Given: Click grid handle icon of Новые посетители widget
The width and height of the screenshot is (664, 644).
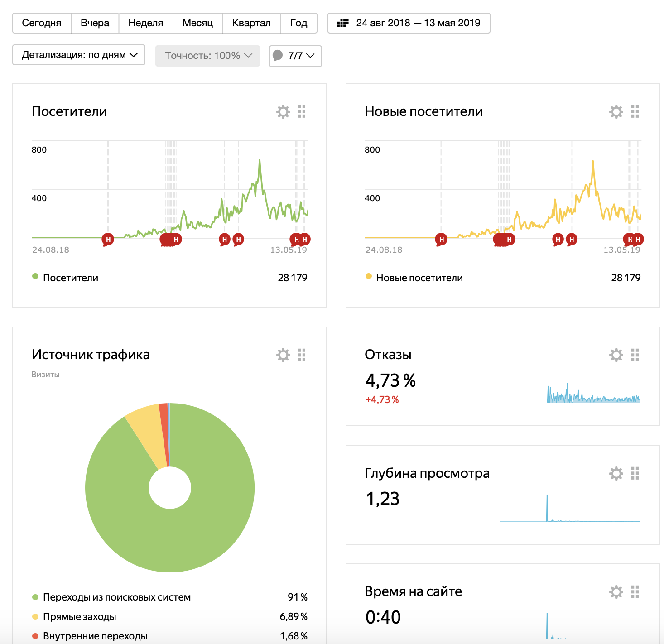Looking at the screenshot, I should tap(635, 111).
